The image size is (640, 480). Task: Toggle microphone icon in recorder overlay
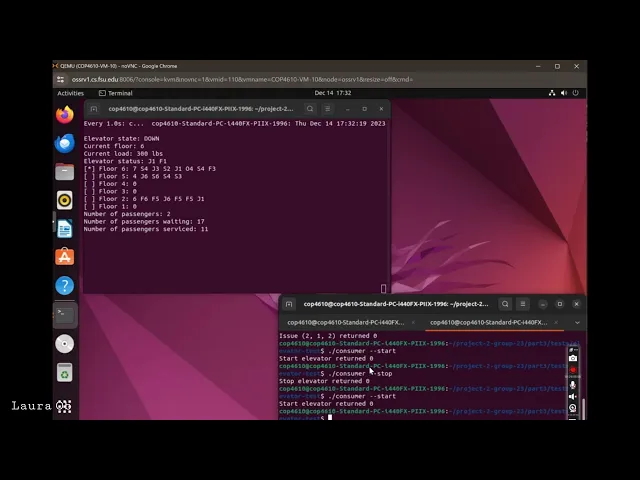(573, 384)
